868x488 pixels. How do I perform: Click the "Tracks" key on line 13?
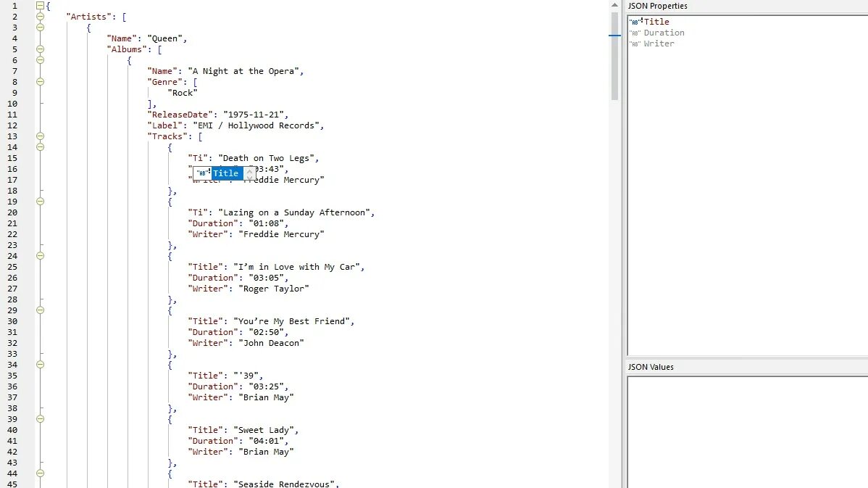(x=167, y=136)
